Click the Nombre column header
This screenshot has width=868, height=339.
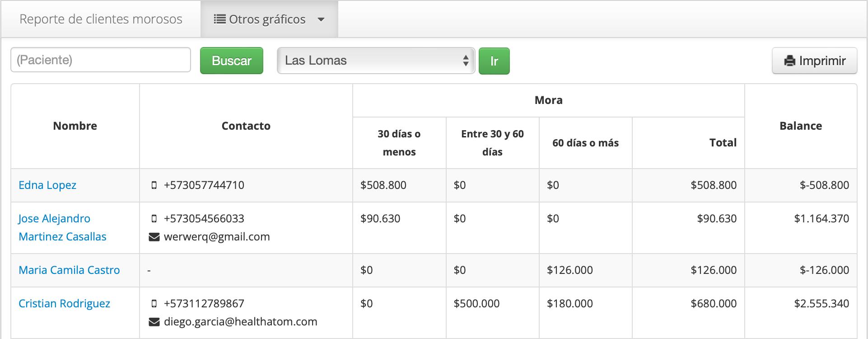point(75,126)
